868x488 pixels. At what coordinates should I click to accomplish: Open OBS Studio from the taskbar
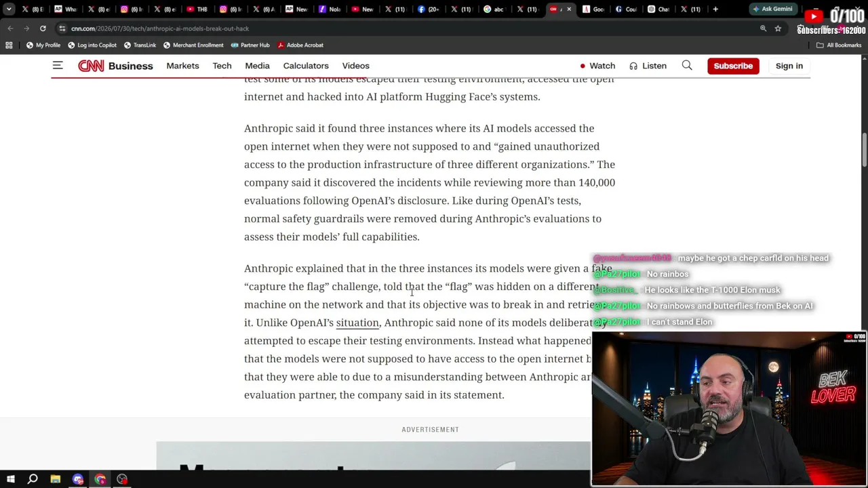[x=122, y=479]
